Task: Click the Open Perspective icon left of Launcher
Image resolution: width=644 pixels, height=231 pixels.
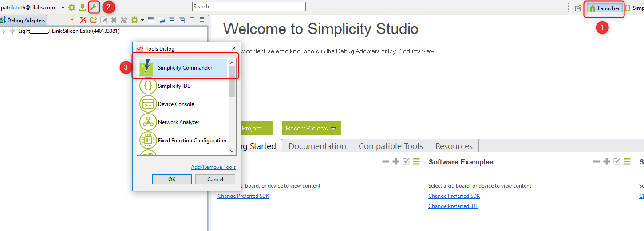Action: click(x=578, y=8)
